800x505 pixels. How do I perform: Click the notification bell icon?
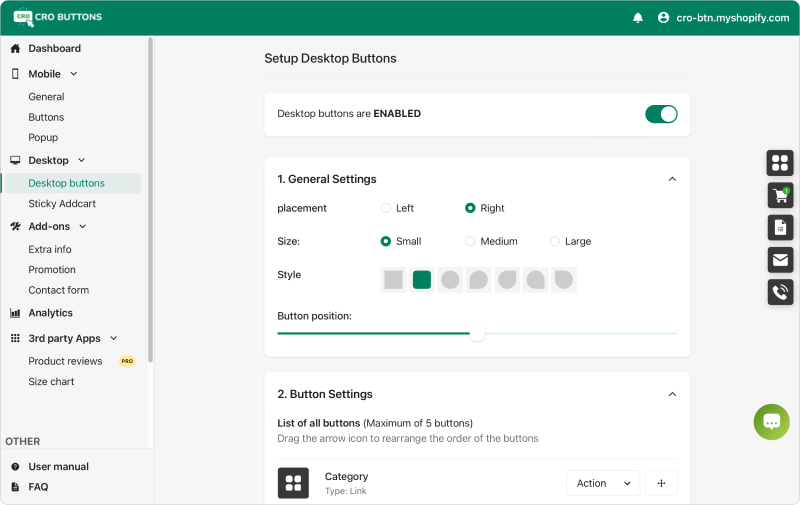638,17
